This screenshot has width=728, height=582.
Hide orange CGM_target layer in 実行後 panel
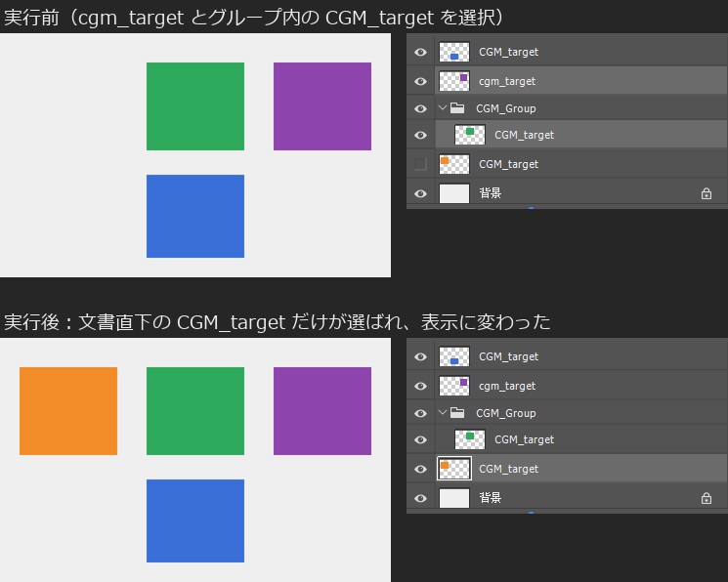click(420, 469)
